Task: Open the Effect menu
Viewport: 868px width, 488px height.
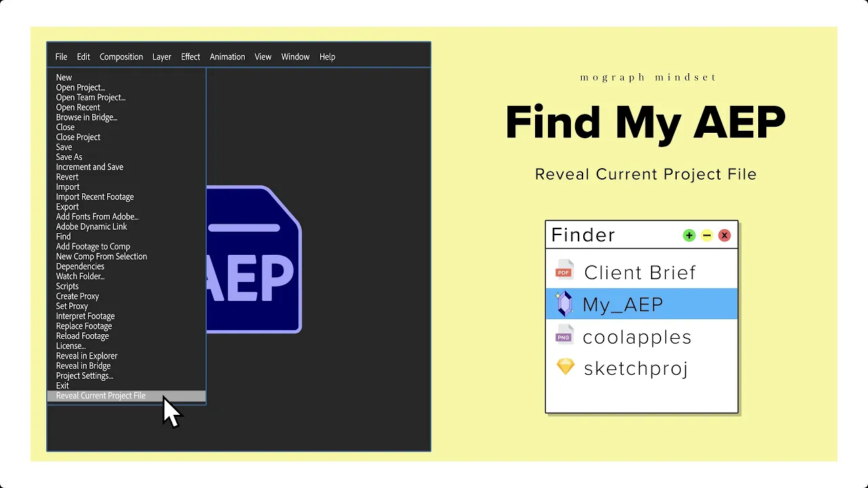Action: coord(190,57)
